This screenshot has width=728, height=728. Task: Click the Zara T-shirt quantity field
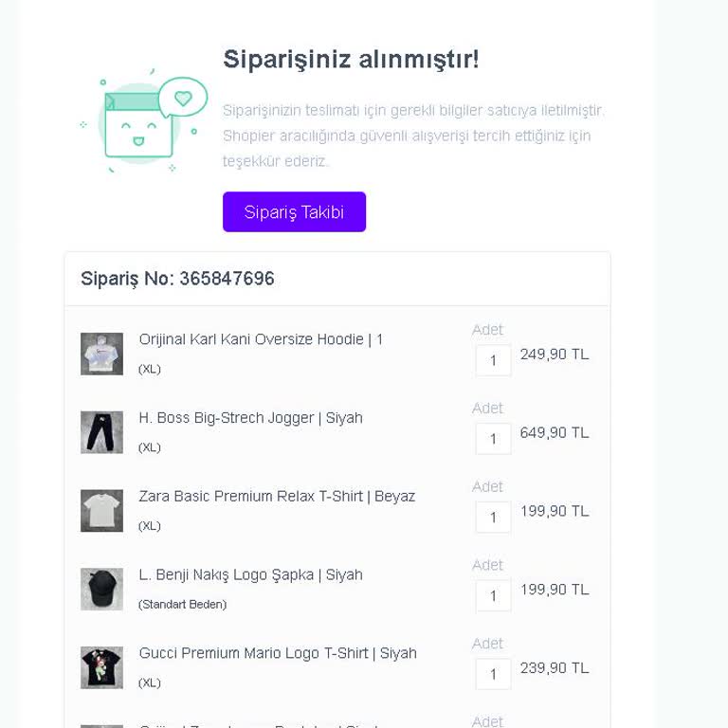(493, 518)
